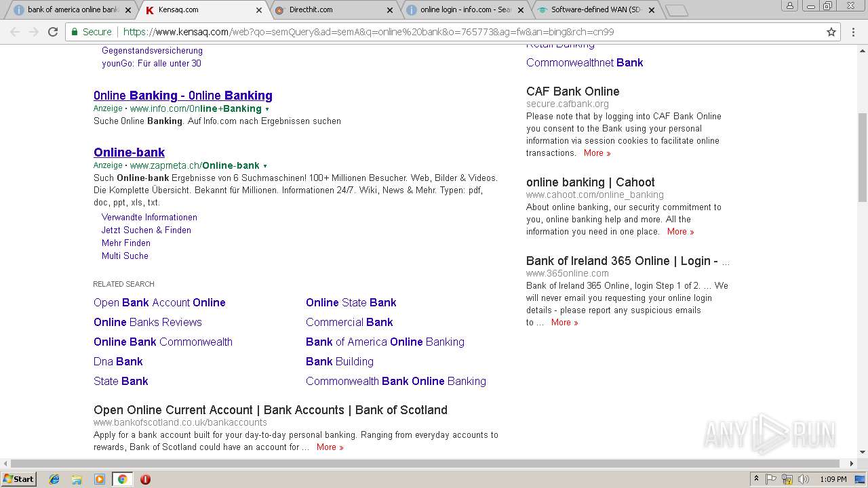Search related: Commonwealth Bank Online Banking
The height and width of the screenshot is (488, 868).
pyautogui.click(x=396, y=382)
